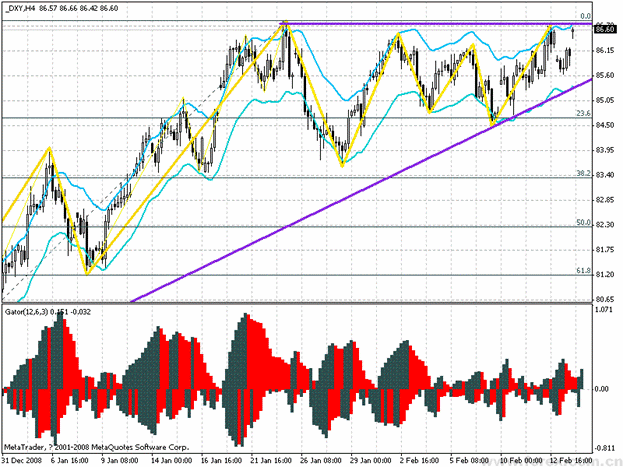
Task: Click the MetaTrader MetaQuotes copyright text
Action: (x=97, y=447)
